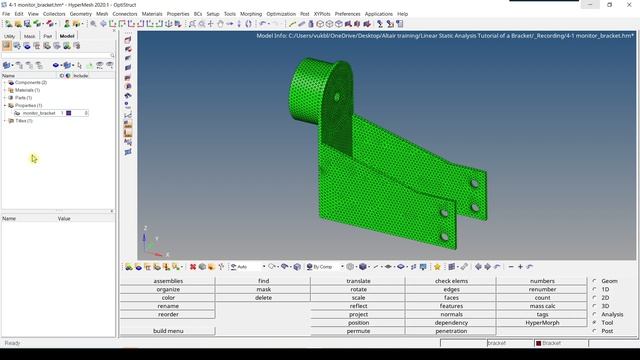
Task: Click the save model icon in top toolbar
Action: [27, 24]
